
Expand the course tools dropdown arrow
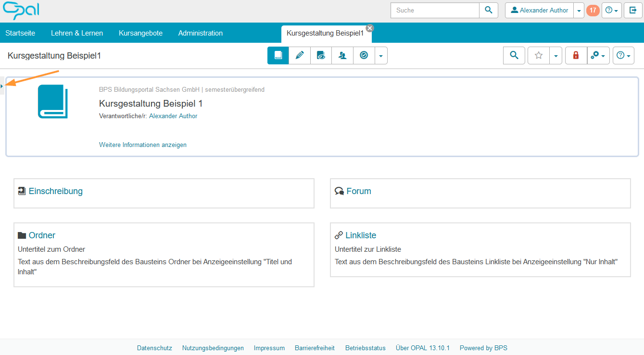tap(381, 56)
